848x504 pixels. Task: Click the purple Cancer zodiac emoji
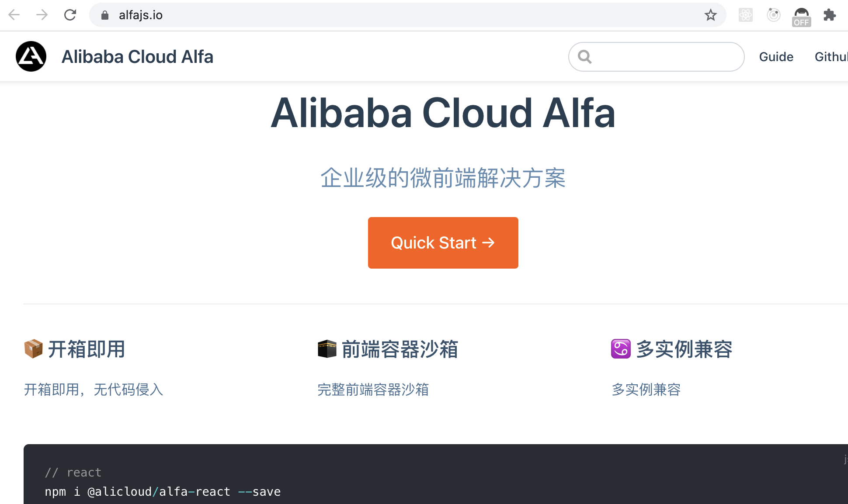click(x=621, y=349)
